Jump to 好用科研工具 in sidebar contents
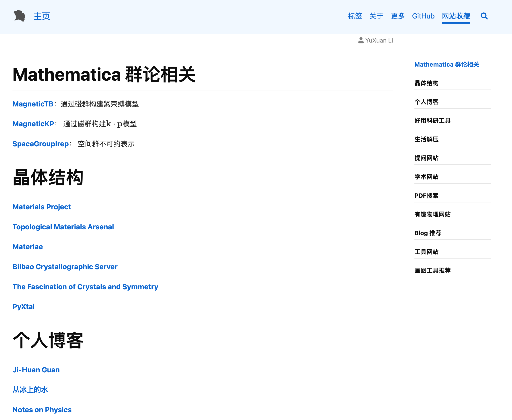The width and height of the screenshot is (512, 420). click(x=432, y=120)
